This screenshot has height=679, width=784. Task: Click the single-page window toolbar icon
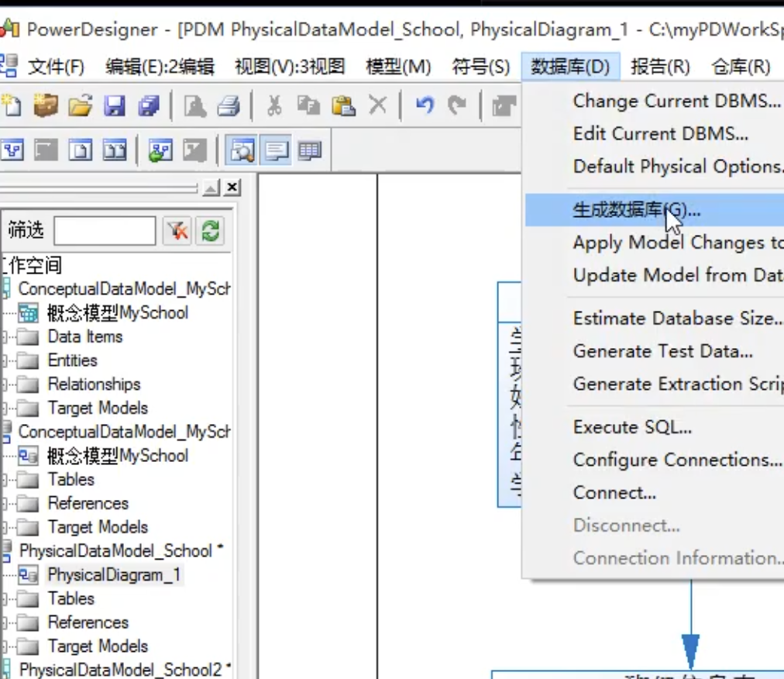tap(80, 150)
